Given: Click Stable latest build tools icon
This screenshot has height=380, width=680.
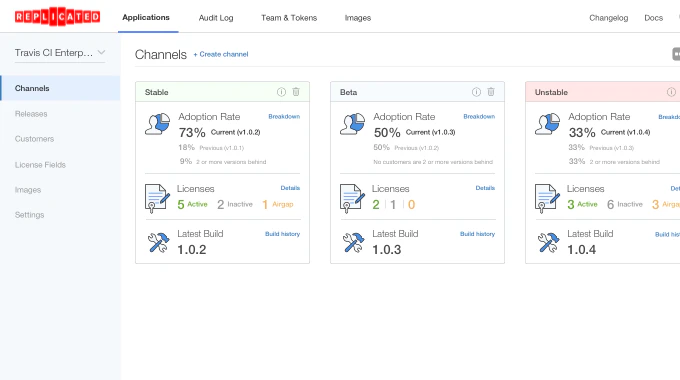Looking at the screenshot, I should [158, 242].
